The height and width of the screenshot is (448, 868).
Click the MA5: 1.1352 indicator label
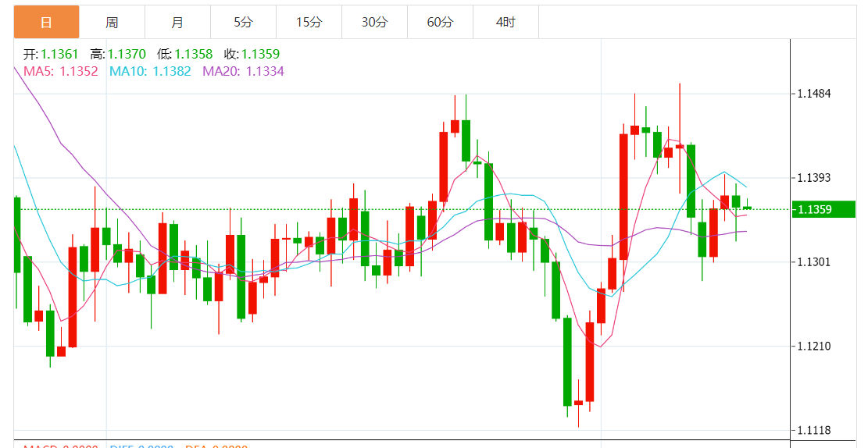click(61, 71)
